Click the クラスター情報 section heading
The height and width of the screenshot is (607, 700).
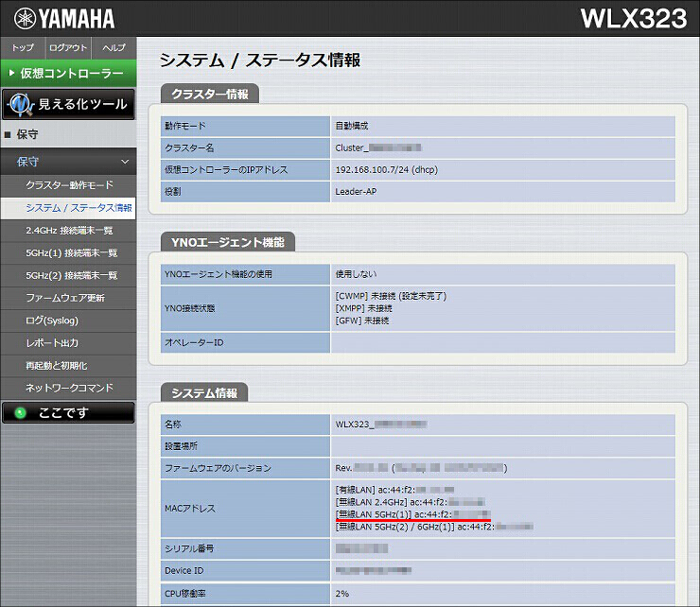tap(210, 94)
